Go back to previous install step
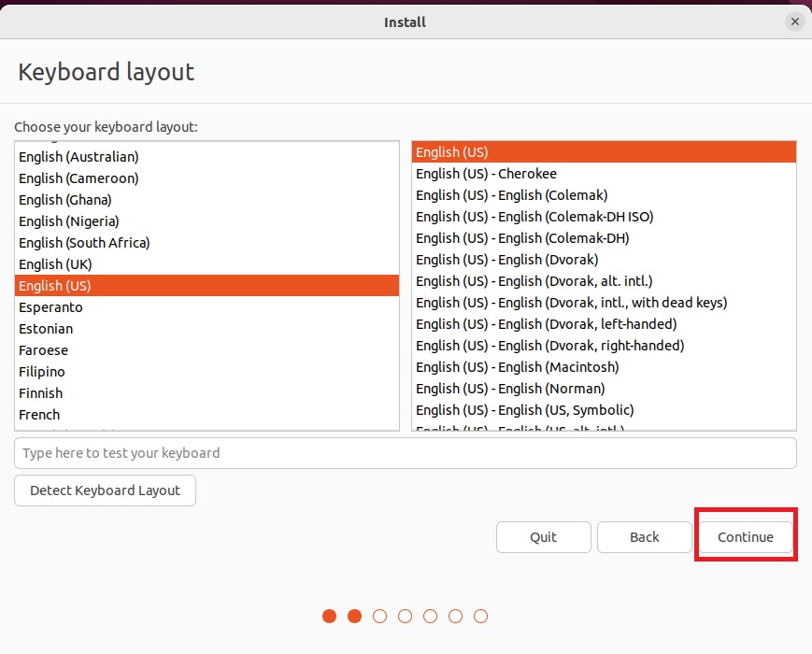Screen dimensions: 812x654 pyautogui.click(x=644, y=537)
